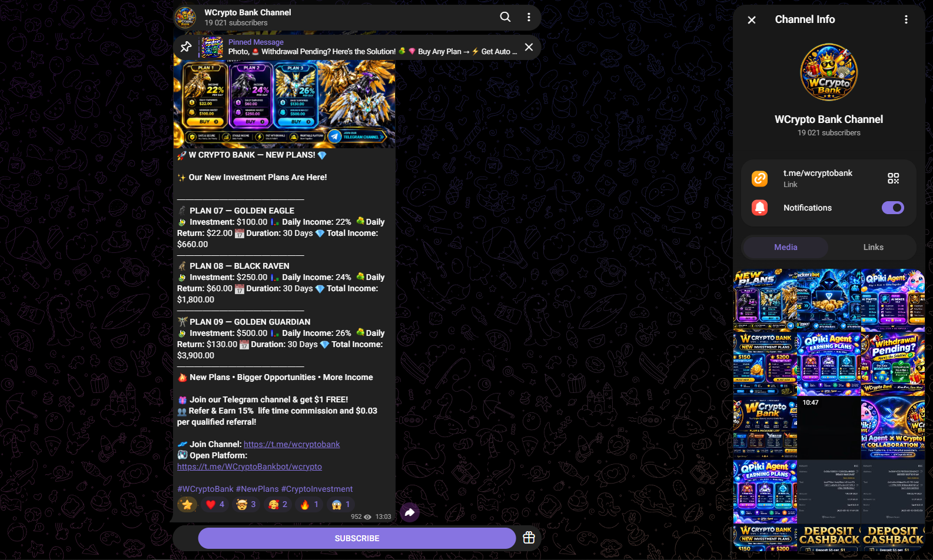Viewport: 933px width, 560px height.
Task: Click the WCrypto Bank Channel title in the chat header
Action: tap(248, 12)
